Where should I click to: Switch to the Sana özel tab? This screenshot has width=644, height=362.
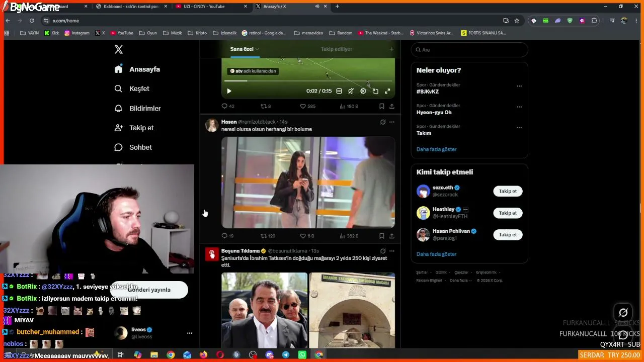point(242,49)
